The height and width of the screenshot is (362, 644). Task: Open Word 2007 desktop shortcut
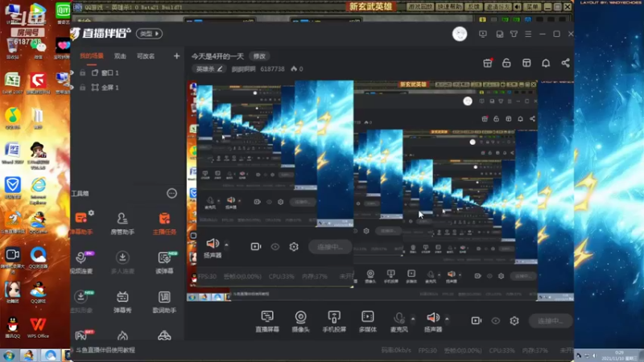tap(12, 153)
